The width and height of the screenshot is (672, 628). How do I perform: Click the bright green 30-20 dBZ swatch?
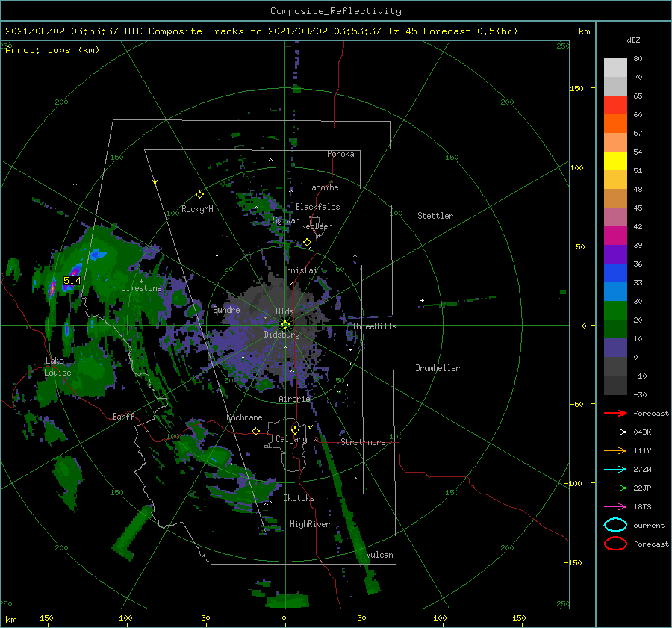pyautogui.click(x=615, y=311)
